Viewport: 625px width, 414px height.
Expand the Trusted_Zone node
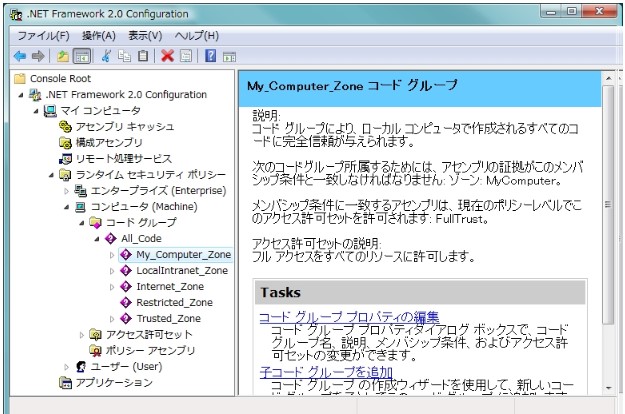[x=112, y=319]
